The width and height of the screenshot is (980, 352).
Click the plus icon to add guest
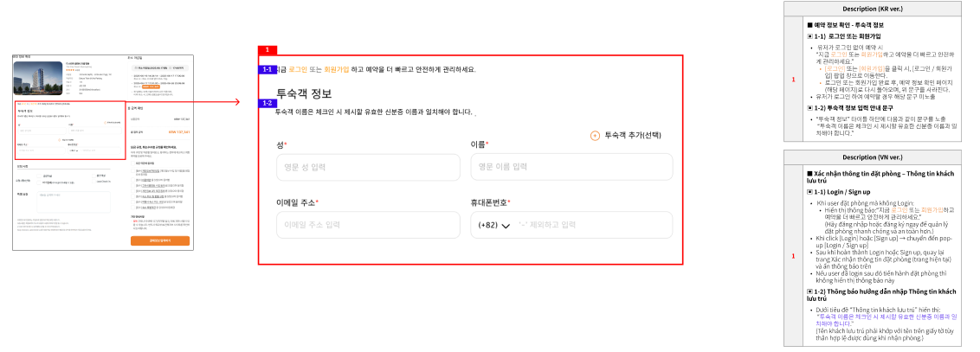(x=595, y=136)
